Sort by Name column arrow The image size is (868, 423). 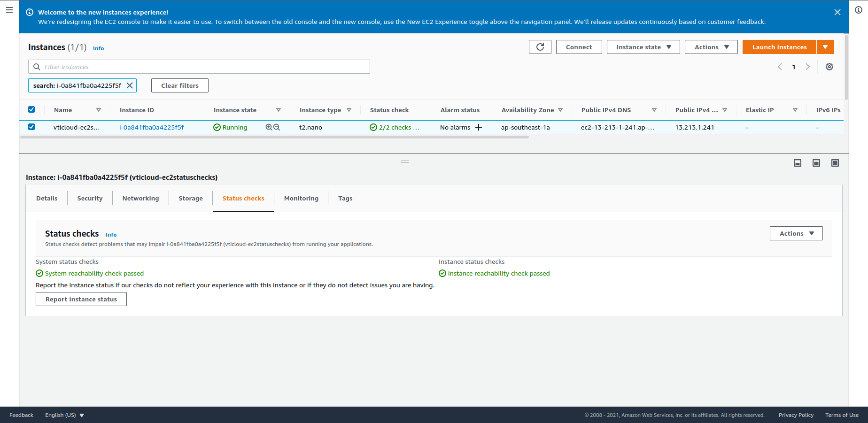point(99,110)
